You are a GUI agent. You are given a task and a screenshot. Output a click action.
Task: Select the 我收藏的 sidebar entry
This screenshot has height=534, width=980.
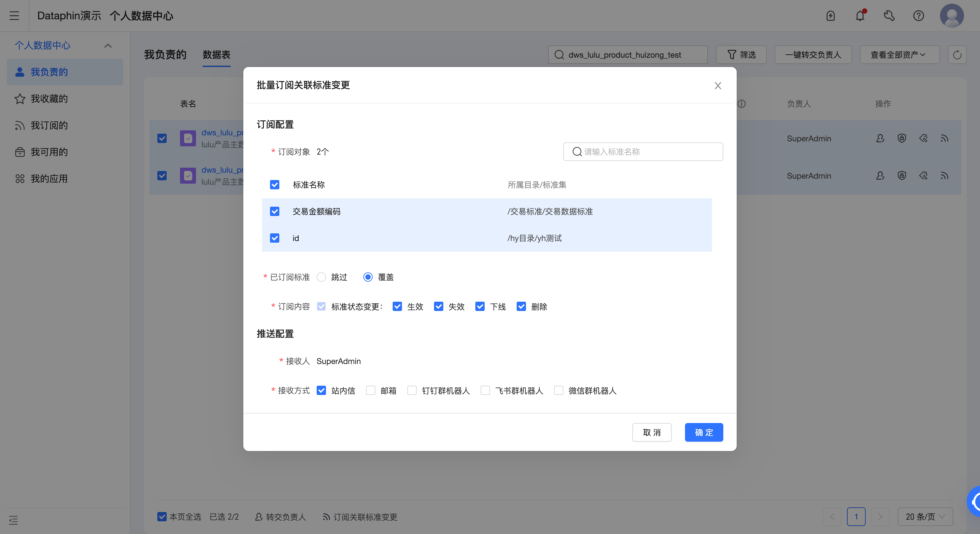[49, 99]
